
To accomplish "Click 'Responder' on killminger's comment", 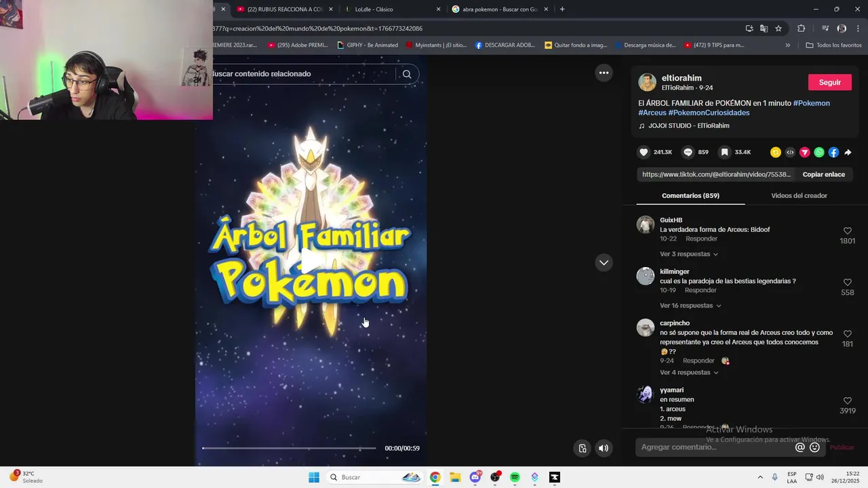I will tap(701, 291).
